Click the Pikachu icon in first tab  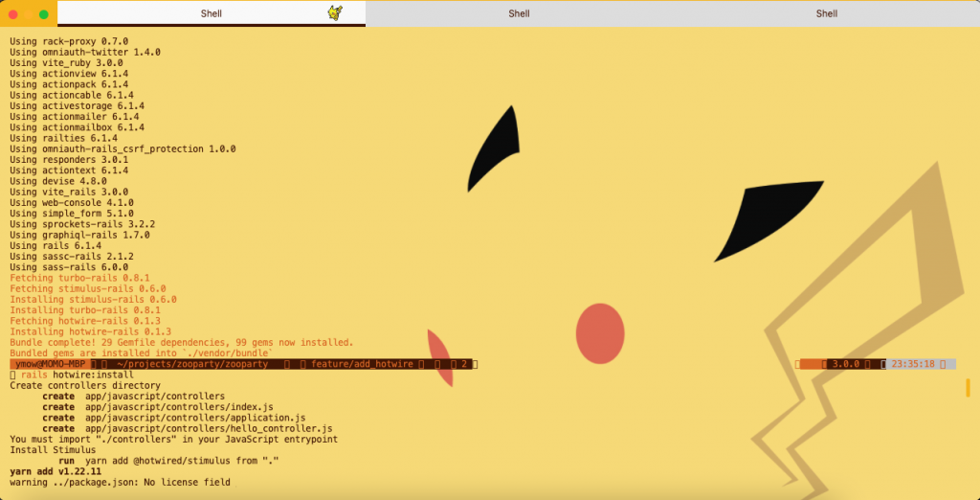tap(335, 12)
